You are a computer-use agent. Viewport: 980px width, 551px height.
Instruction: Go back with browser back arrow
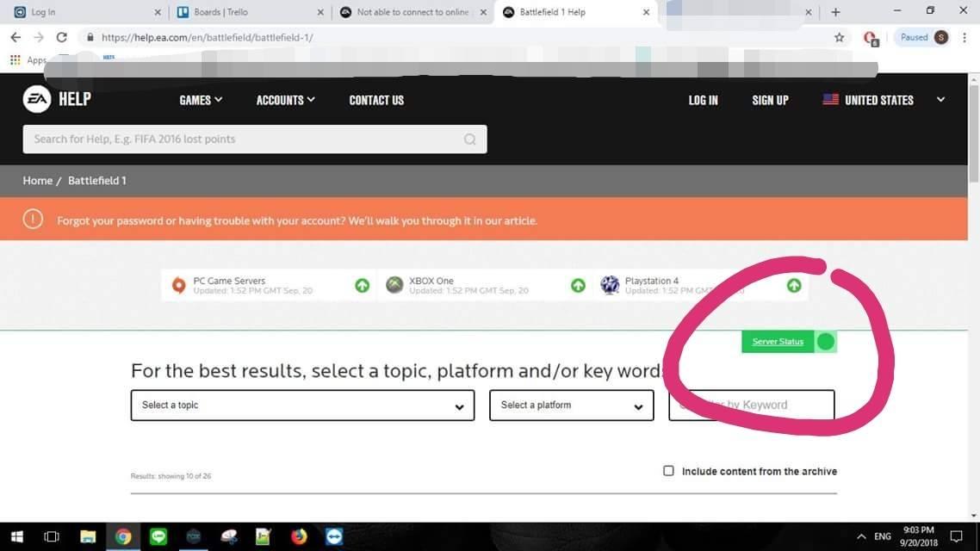pyautogui.click(x=16, y=38)
